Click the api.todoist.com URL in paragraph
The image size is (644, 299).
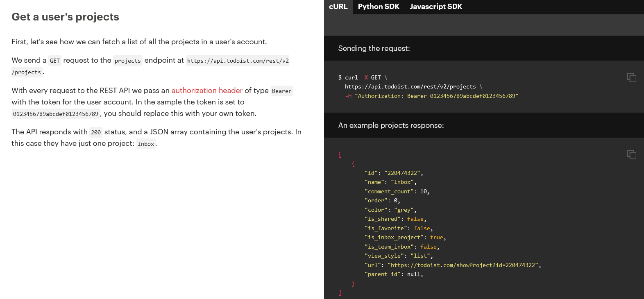click(238, 61)
